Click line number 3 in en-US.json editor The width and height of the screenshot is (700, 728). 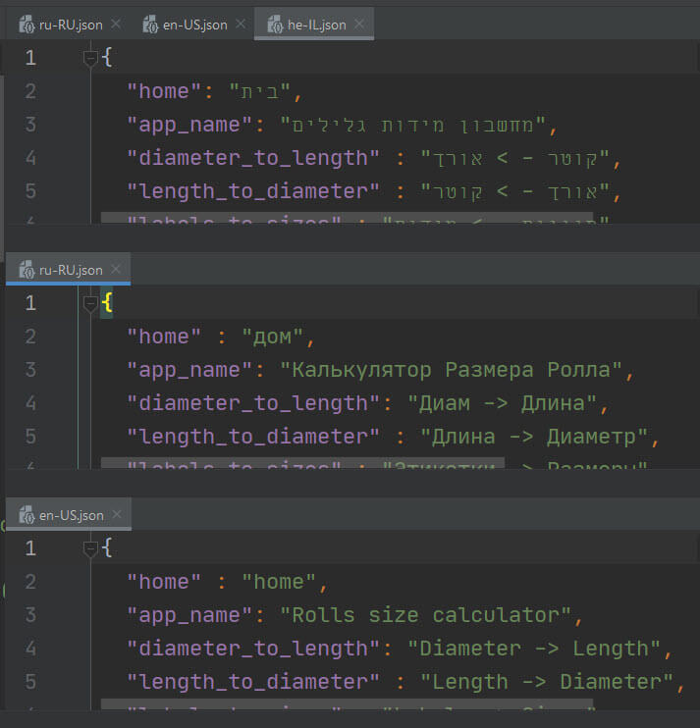(x=30, y=615)
